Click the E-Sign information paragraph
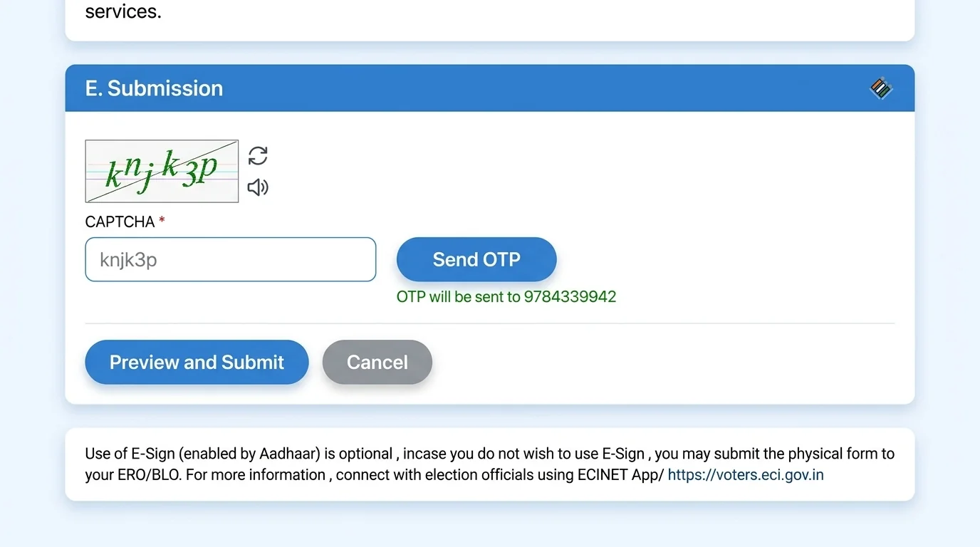The height and width of the screenshot is (547, 980). coord(490,464)
